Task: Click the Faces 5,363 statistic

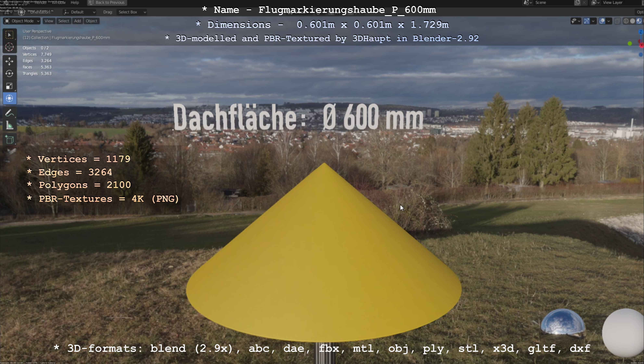Action: [37, 67]
